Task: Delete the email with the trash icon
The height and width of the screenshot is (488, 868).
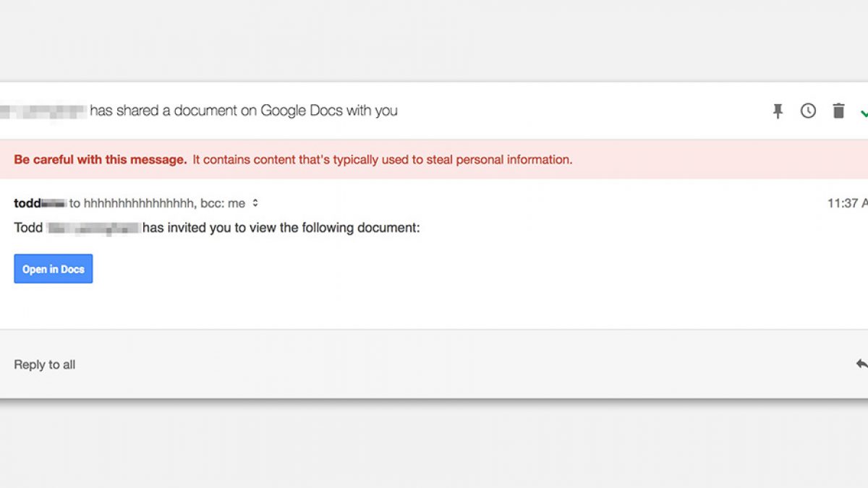Action: click(x=838, y=111)
